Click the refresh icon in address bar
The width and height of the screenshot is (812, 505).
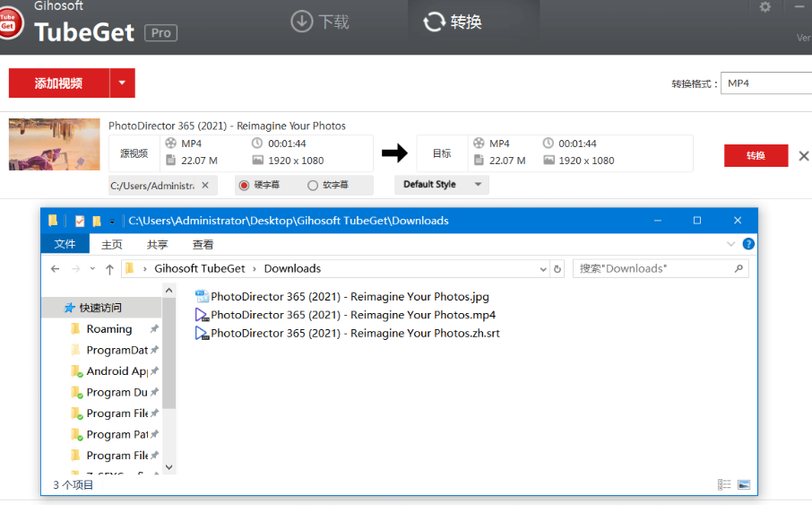[x=557, y=268]
